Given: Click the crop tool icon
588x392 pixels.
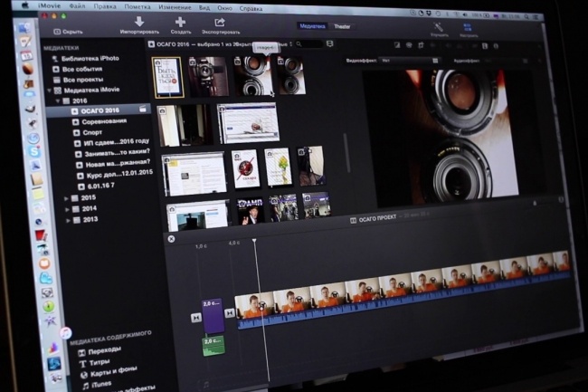Looking at the screenshot, I should [x=421, y=45].
